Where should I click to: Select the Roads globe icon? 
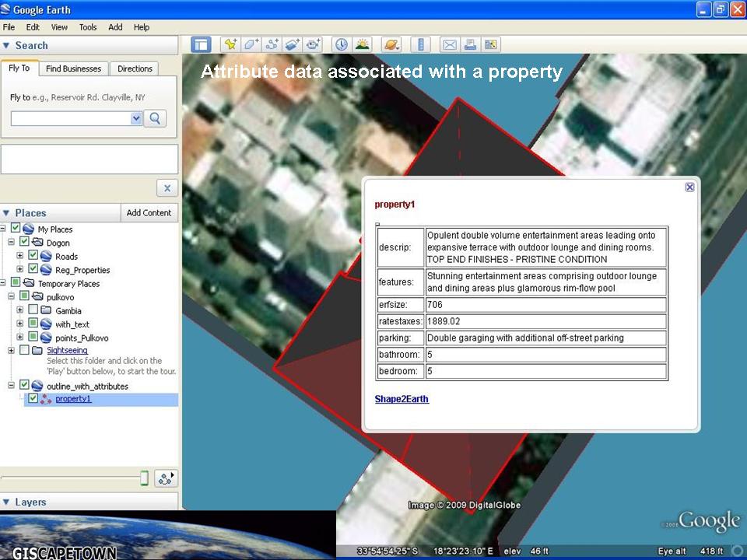pyautogui.click(x=46, y=256)
